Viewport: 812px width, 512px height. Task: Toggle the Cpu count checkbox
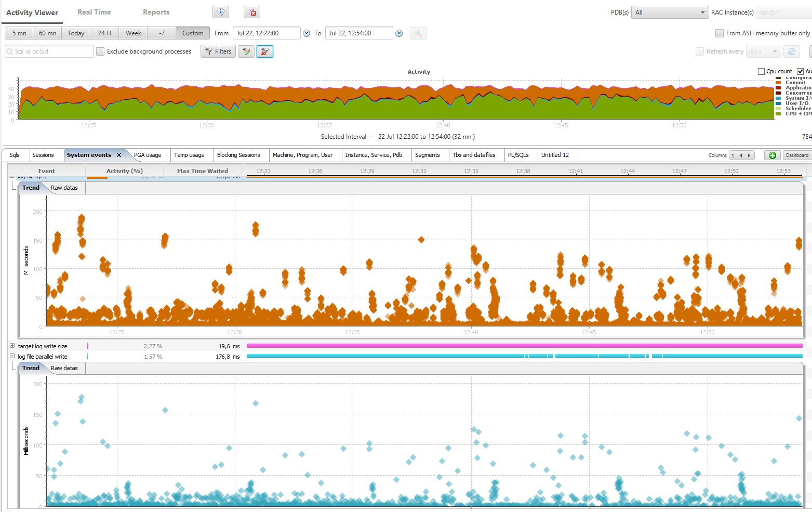(x=762, y=71)
